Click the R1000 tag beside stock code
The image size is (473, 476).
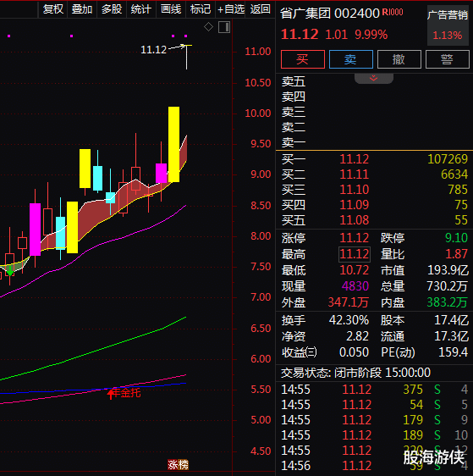pos(393,12)
